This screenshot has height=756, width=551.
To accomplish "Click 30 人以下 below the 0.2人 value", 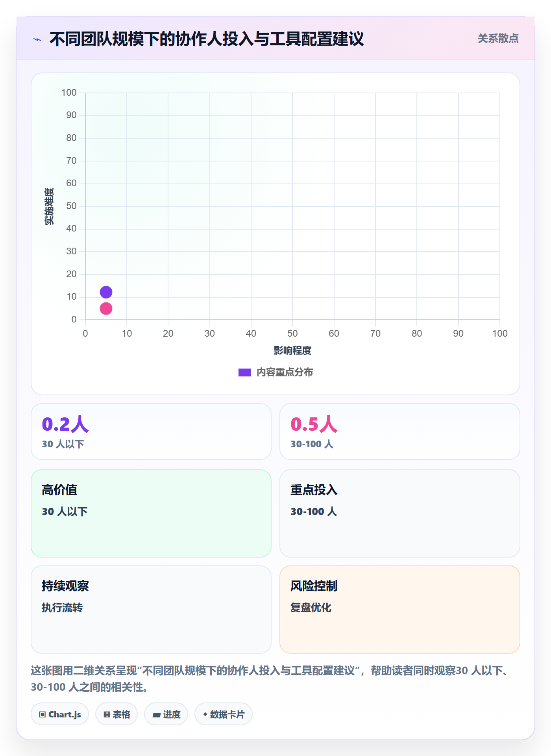I will click(x=63, y=444).
